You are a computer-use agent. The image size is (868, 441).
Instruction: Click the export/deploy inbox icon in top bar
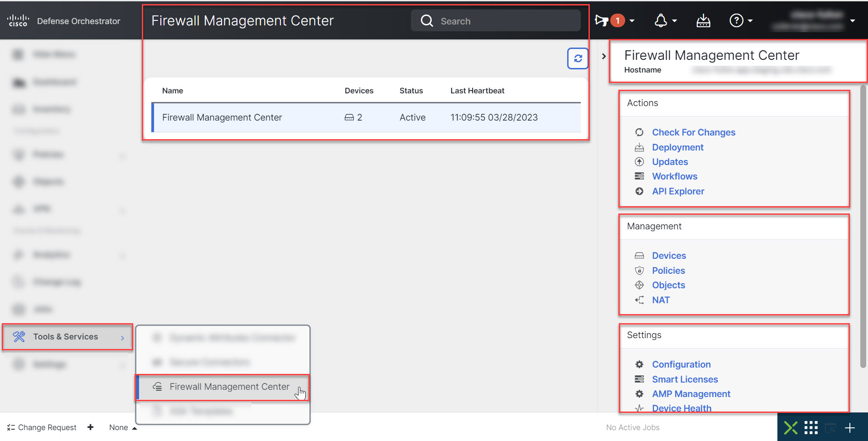703,20
